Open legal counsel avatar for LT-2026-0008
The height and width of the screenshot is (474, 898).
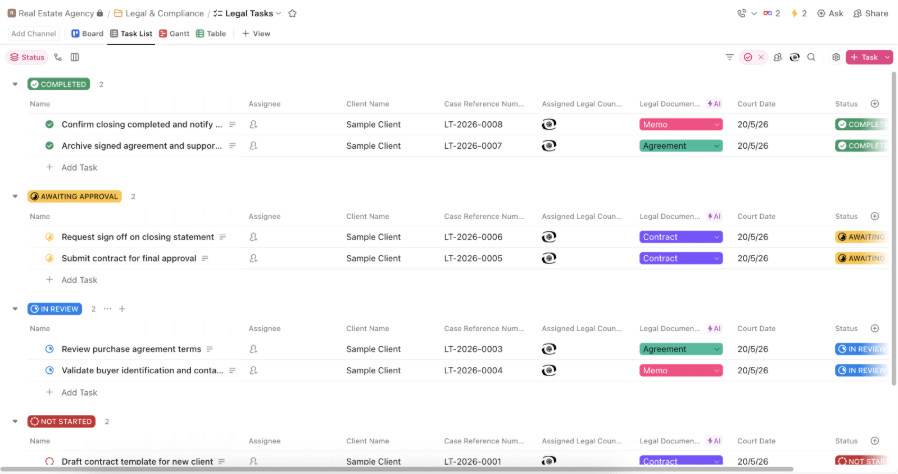click(549, 124)
